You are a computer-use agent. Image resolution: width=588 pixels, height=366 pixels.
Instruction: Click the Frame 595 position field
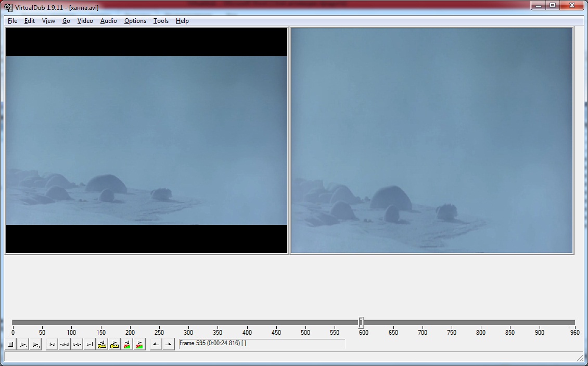[262, 344]
